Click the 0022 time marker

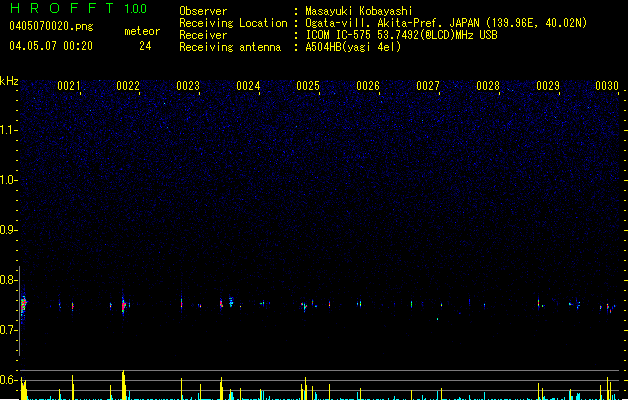click(x=128, y=86)
